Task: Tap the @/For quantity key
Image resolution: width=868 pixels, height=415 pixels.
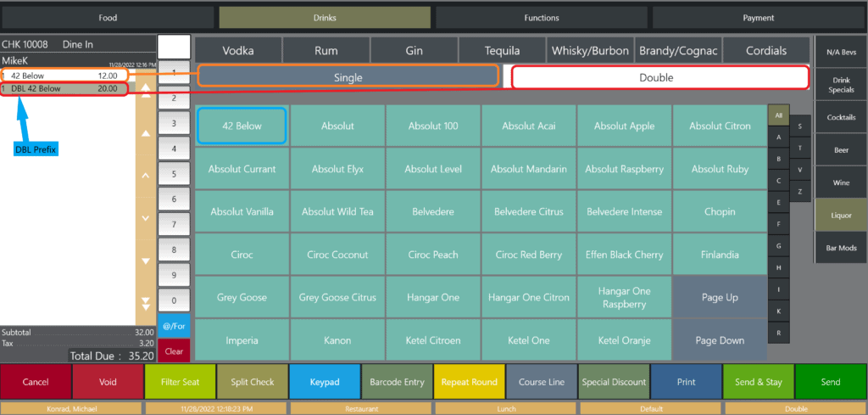Action: click(x=174, y=327)
